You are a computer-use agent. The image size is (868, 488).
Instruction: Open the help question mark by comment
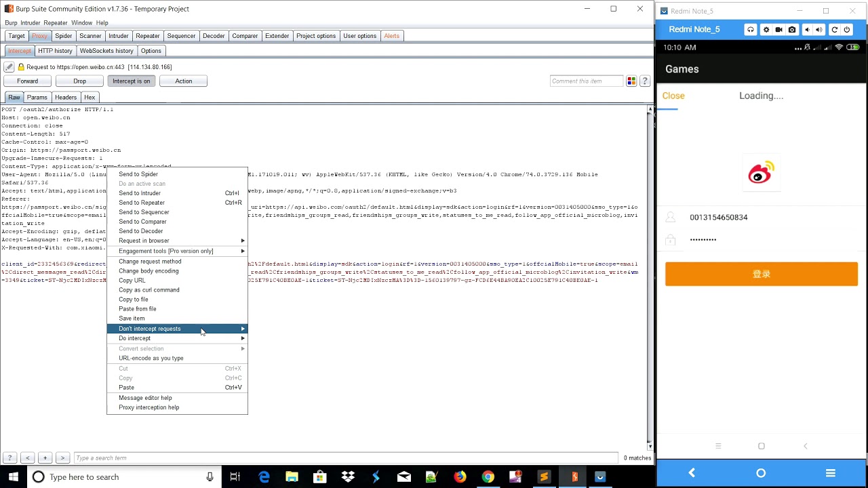(645, 81)
